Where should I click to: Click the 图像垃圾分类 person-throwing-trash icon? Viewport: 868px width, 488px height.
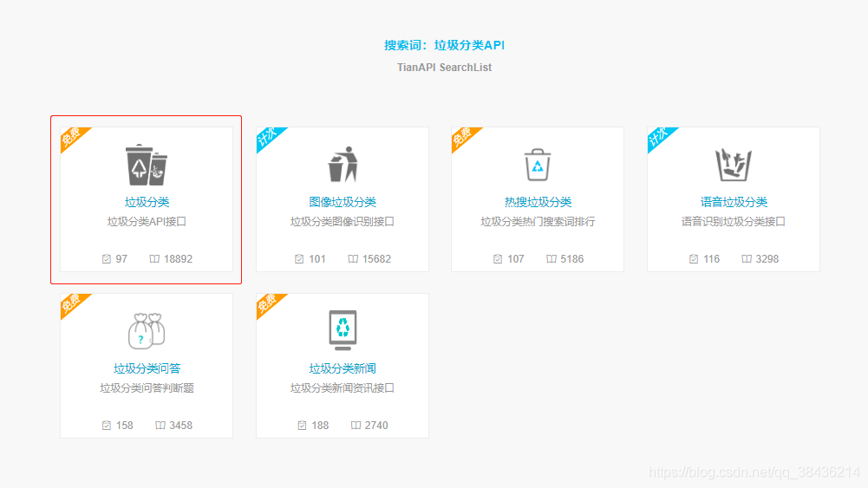pyautogui.click(x=343, y=165)
